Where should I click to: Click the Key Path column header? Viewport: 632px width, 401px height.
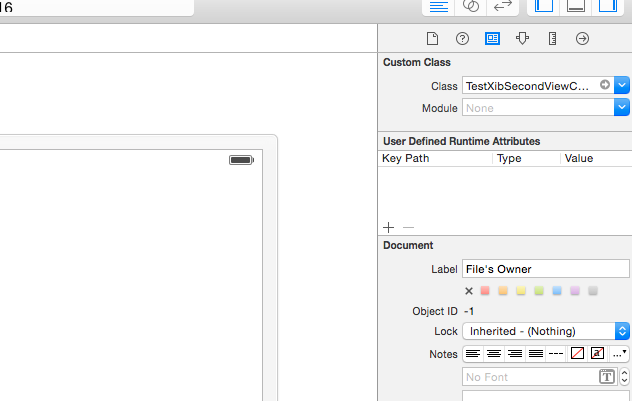pyautogui.click(x=435, y=158)
